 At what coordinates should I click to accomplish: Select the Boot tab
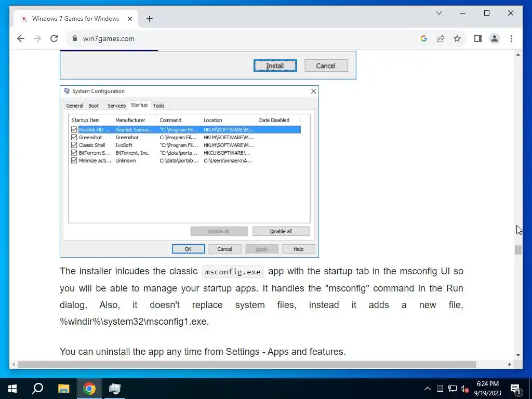pyautogui.click(x=94, y=105)
